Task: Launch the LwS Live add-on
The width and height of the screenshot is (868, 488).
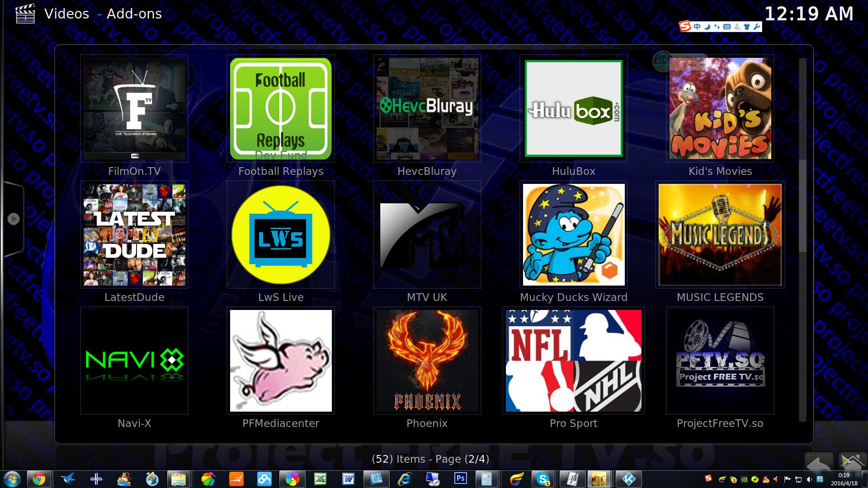Action: tap(281, 235)
